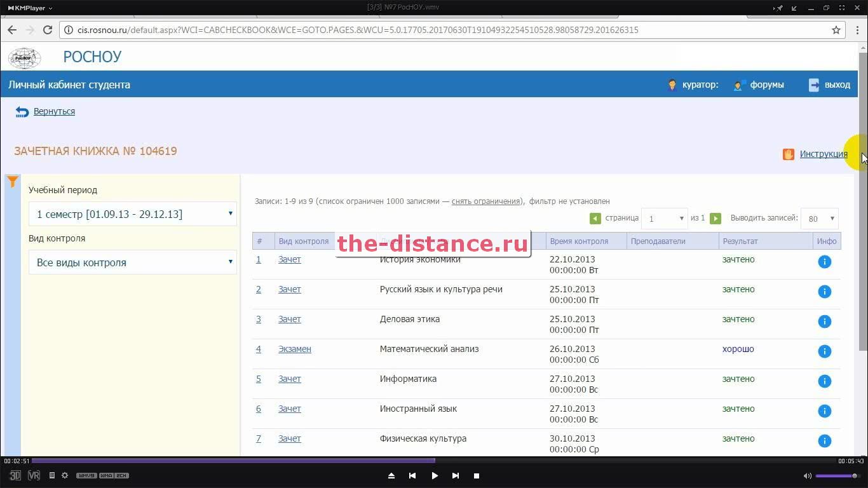Sort by the Вид контроля column header

304,241
